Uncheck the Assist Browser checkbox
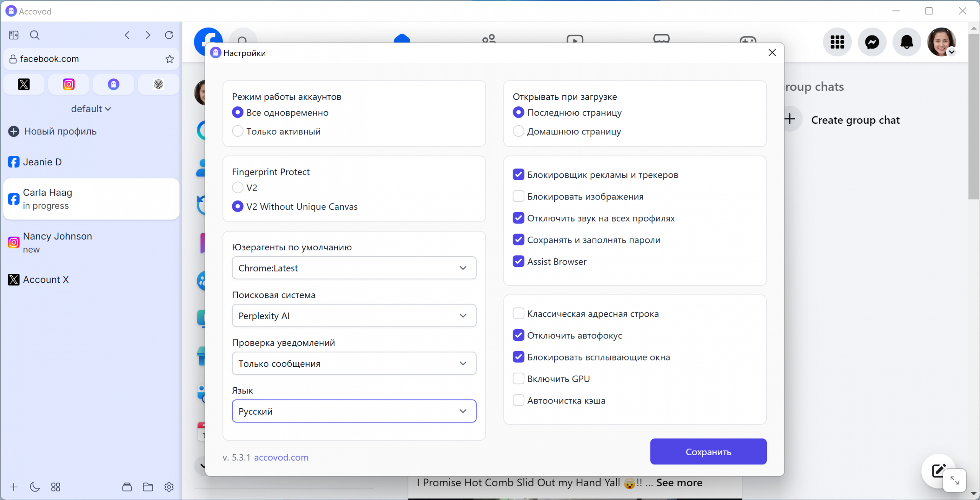The width and height of the screenshot is (980, 500). [x=518, y=261]
